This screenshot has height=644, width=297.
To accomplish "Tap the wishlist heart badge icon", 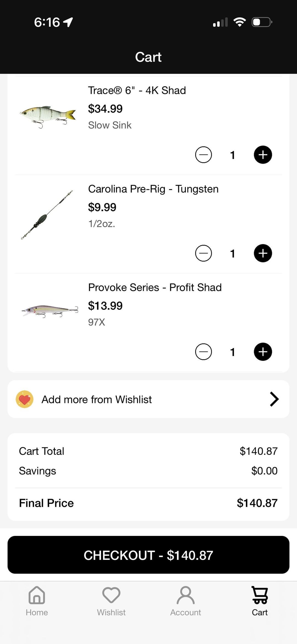I will pos(24,399).
